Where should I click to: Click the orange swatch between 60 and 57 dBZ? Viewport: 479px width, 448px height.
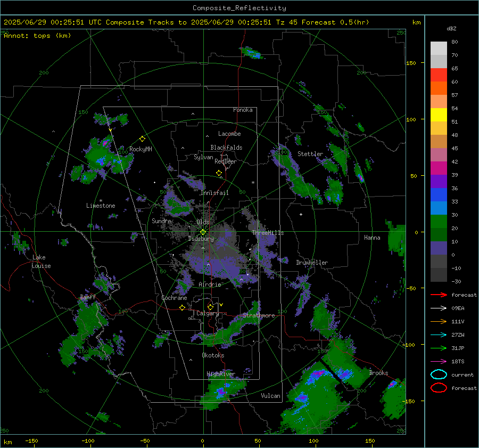[439, 88]
